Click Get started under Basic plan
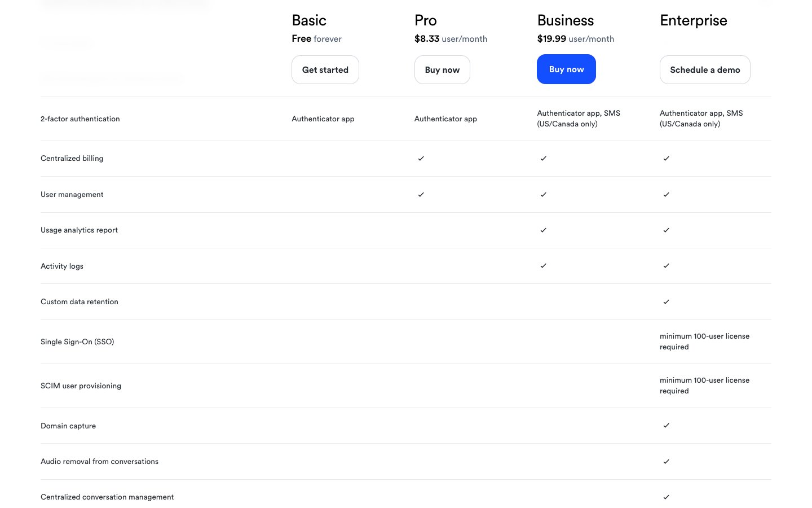The height and width of the screenshot is (508, 812). point(325,70)
